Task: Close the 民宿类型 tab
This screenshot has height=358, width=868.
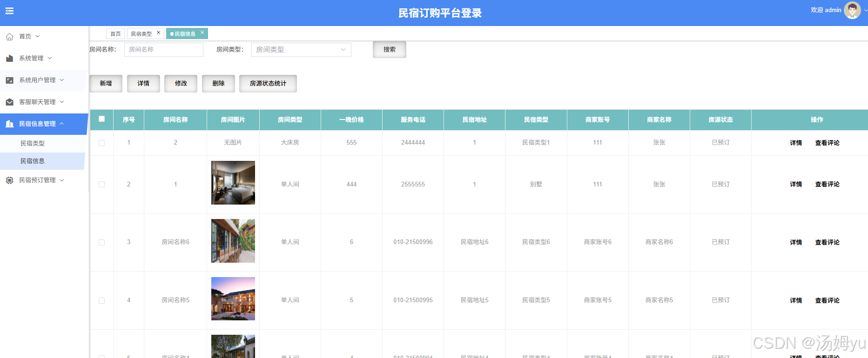Action: click(158, 33)
